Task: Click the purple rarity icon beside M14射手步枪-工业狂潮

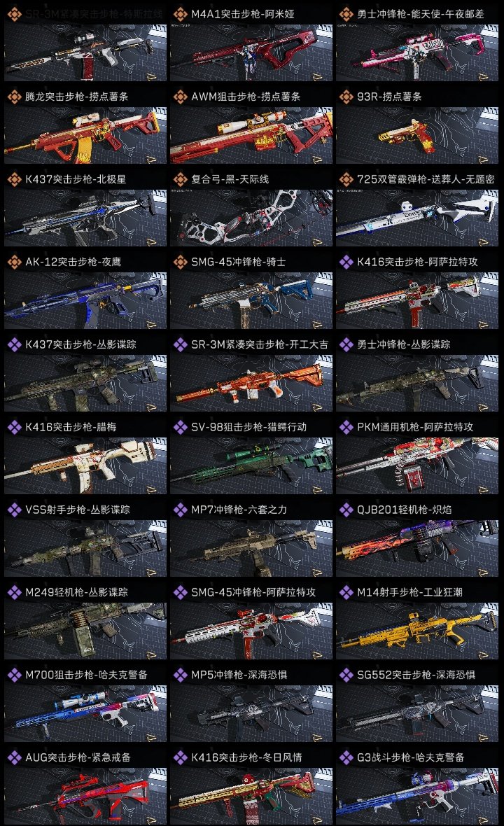Action: [x=346, y=592]
